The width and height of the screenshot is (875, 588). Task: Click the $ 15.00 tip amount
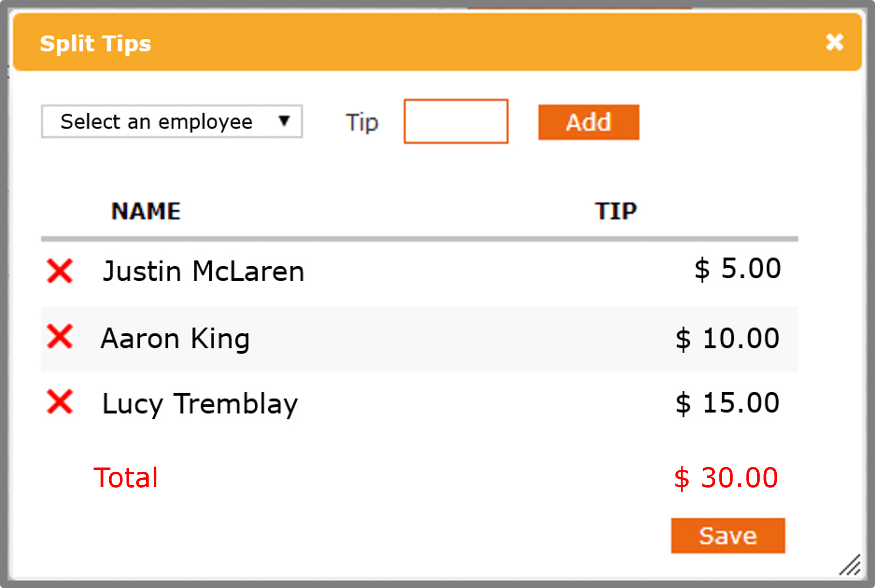click(727, 403)
